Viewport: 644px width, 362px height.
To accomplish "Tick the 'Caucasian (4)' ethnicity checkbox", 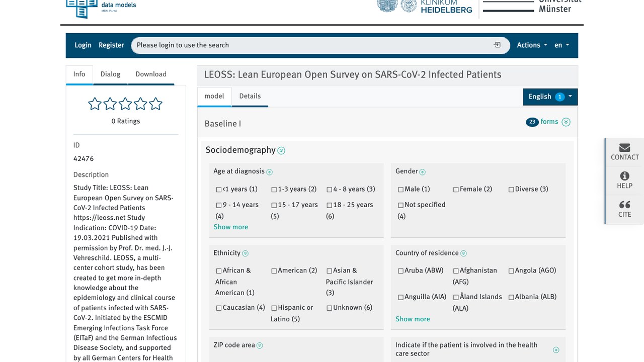I will point(219,308).
